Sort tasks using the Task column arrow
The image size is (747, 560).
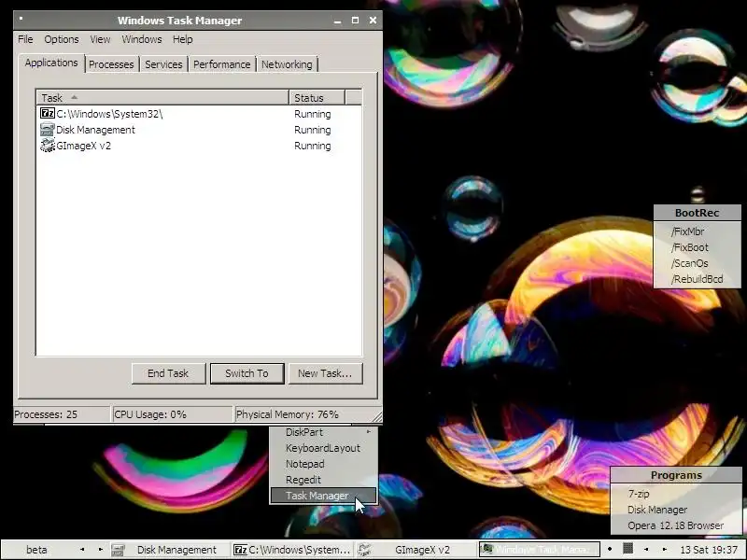coord(74,97)
